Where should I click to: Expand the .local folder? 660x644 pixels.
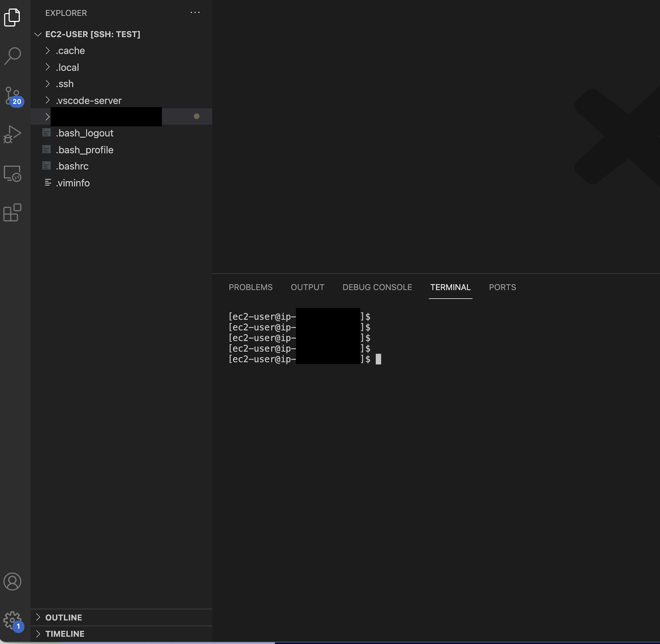point(121,67)
